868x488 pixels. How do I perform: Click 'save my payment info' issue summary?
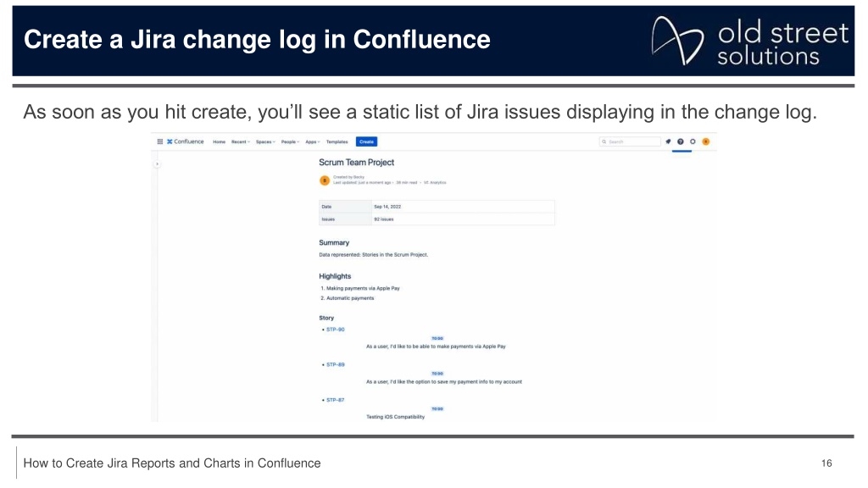[x=444, y=382]
